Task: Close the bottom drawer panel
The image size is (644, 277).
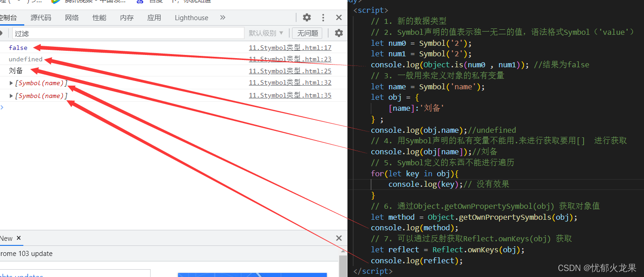Action: 339,238
